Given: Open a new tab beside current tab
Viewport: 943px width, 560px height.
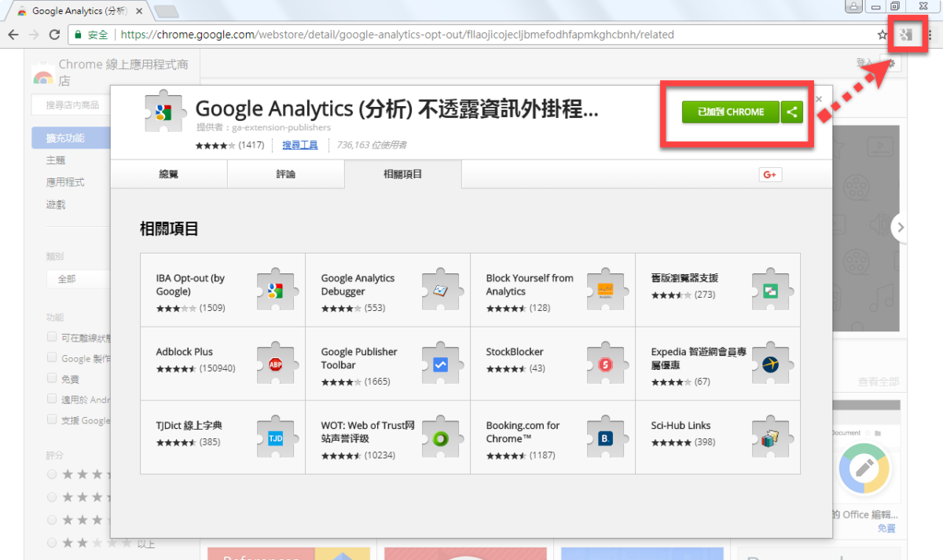Looking at the screenshot, I should pos(166,11).
